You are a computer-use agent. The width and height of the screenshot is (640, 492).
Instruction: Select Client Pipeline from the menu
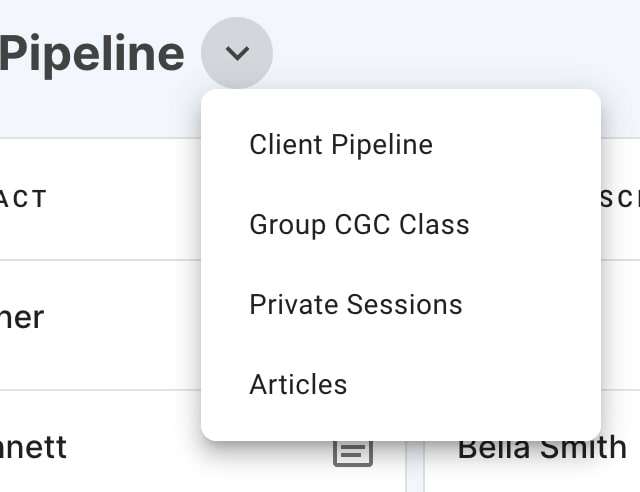400,145
